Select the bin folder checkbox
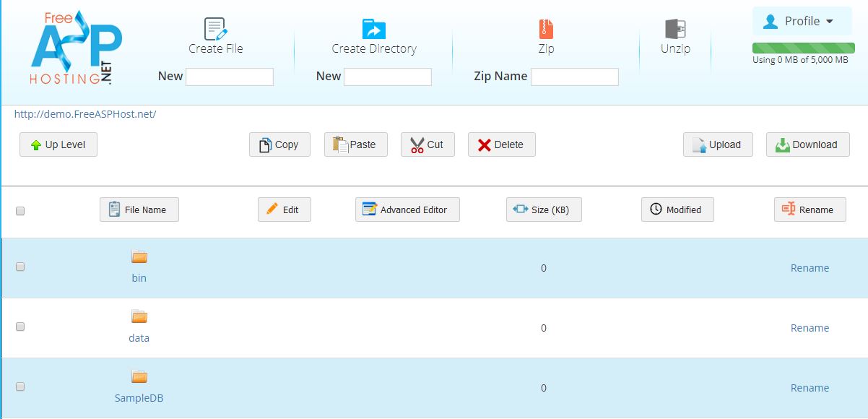This screenshot has height=419, width=868. [x=20, y=267]
